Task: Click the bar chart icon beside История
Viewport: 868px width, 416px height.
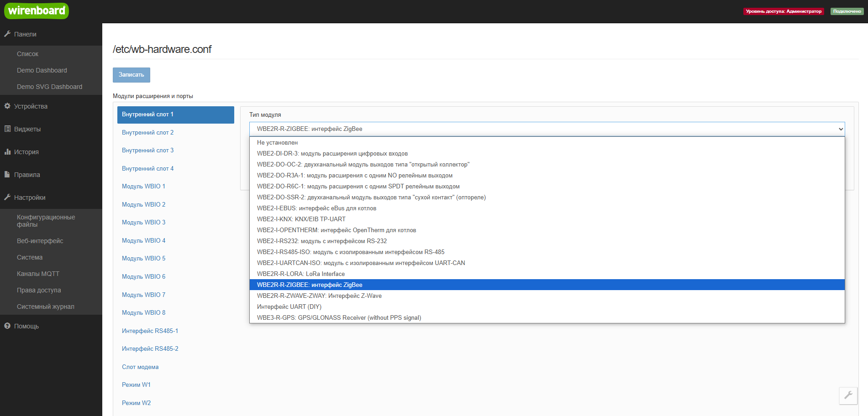Action: coord(7,151)
